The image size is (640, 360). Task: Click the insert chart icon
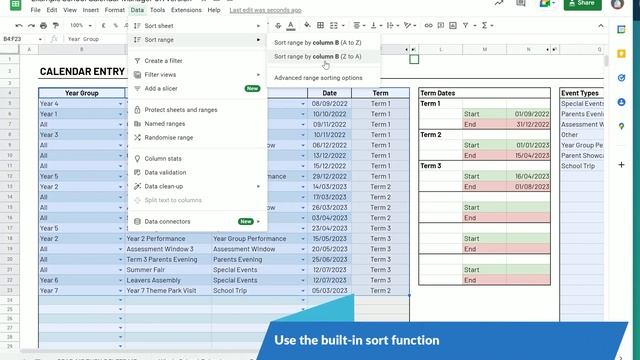(x=453, y=26)
